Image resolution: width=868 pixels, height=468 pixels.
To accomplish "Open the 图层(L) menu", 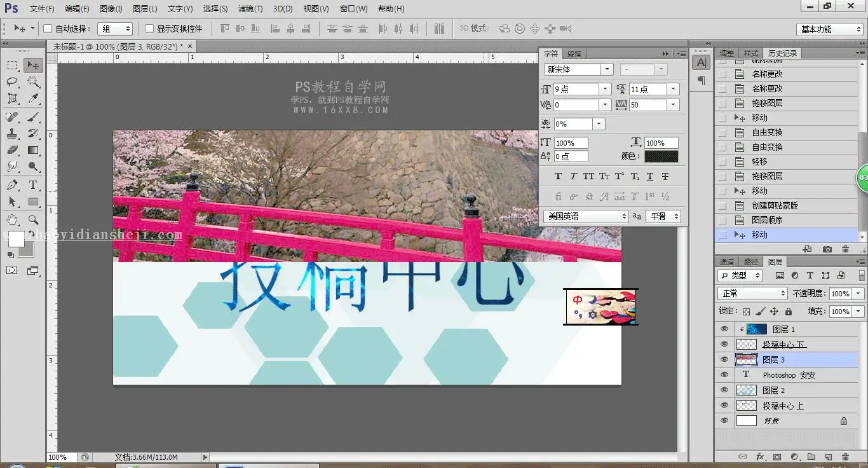I will (145, 9).
